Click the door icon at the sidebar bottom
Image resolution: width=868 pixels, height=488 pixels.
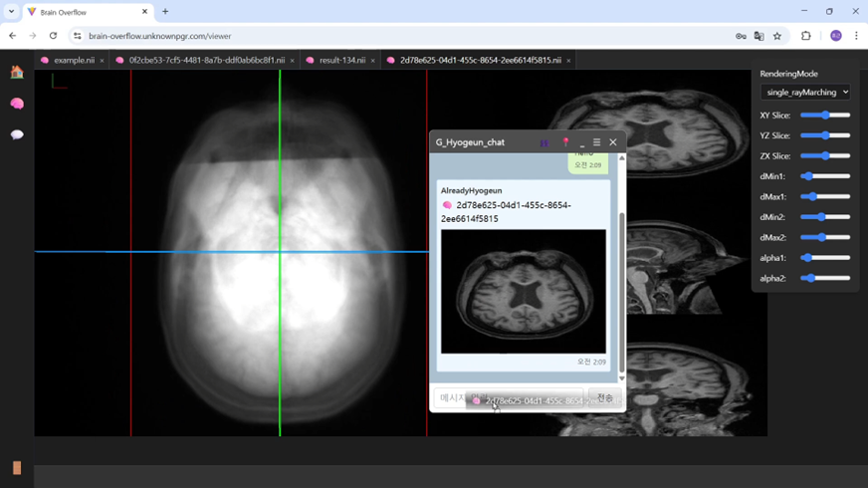pos(17,468)
